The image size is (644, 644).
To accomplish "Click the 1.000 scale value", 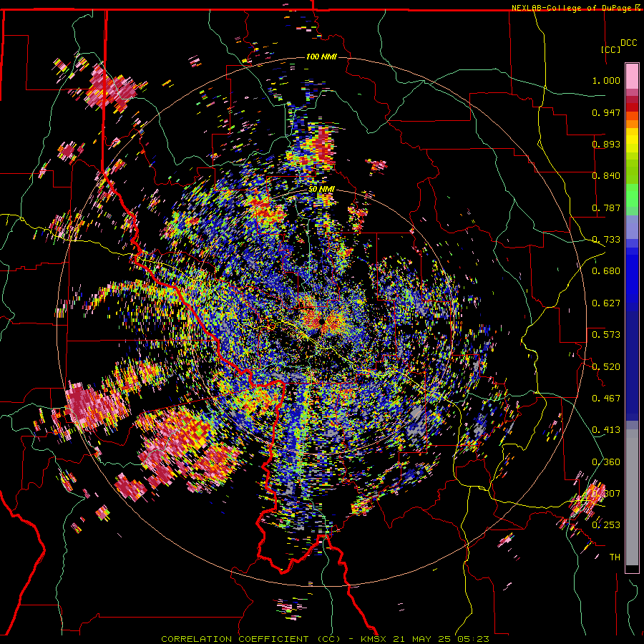I will pos(606,80).
